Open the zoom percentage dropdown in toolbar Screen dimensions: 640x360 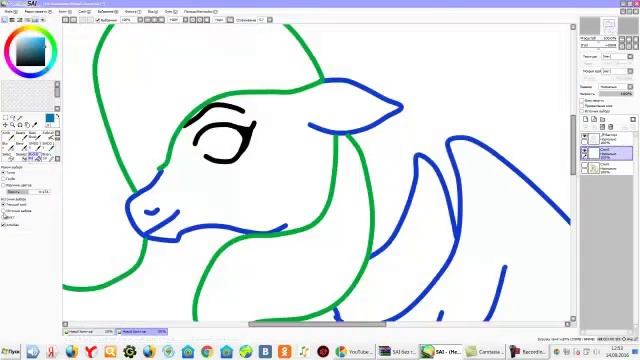click(x=140, y=20)
